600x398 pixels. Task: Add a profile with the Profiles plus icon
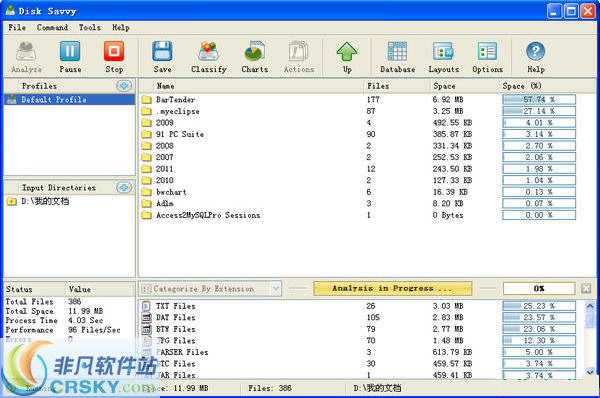124,86
